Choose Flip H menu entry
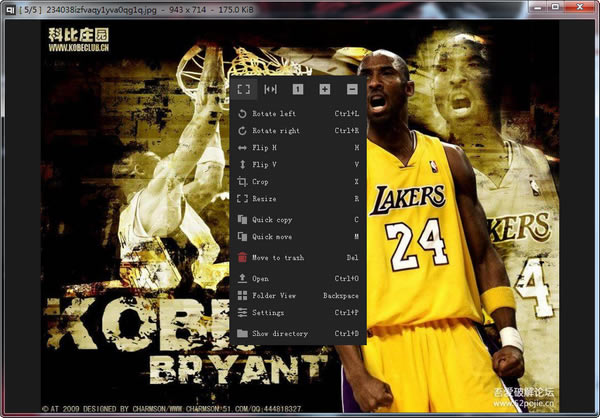Screen dimensions: 600x418 [265, 148]
